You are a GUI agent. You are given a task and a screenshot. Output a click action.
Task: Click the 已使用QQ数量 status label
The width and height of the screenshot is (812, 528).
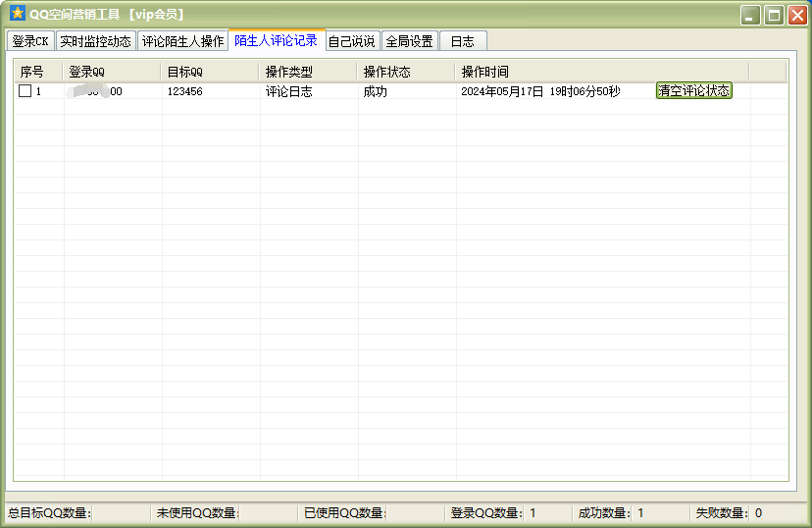345,513
